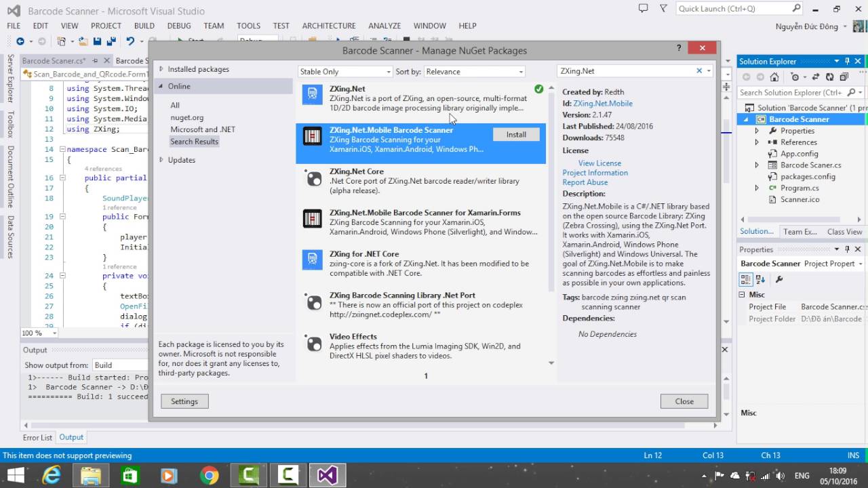Click the Settings button in NuGet dialog
Screen dimensions: 868x488
[x=184, y=401]
